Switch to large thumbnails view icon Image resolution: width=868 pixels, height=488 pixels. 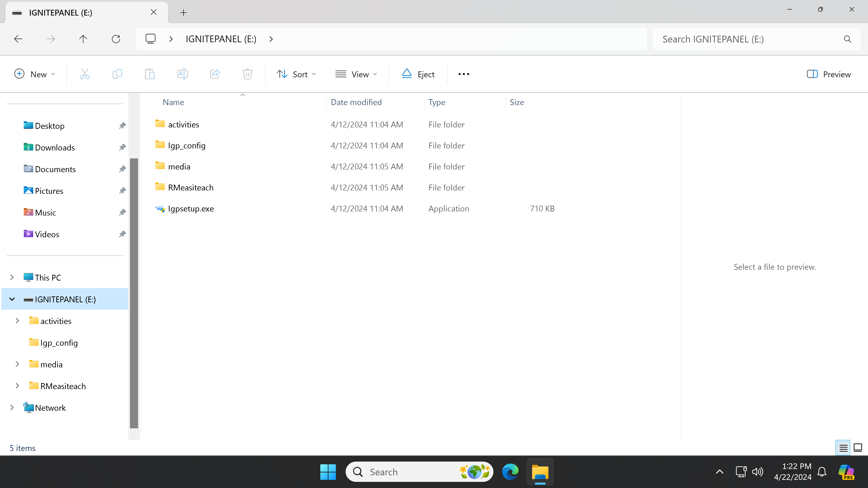click(x=858, y=448)
